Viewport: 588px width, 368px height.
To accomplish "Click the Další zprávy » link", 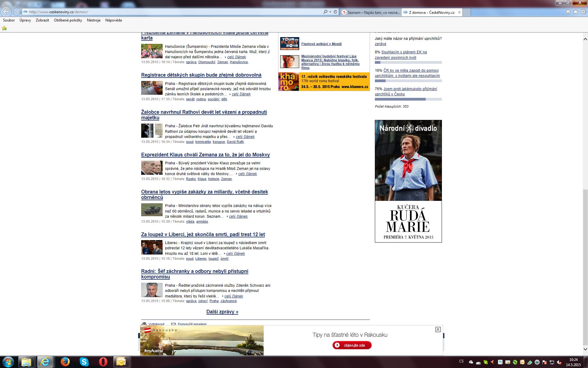I will click(222, 312).
